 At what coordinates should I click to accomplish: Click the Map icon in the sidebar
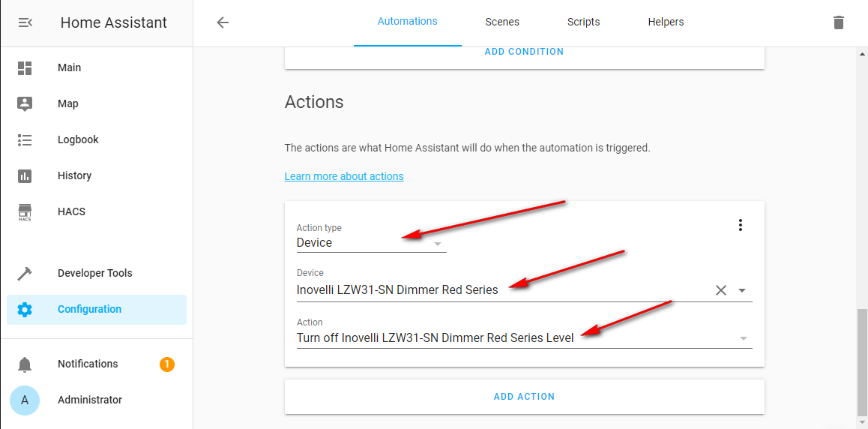(x=25, y=104)
